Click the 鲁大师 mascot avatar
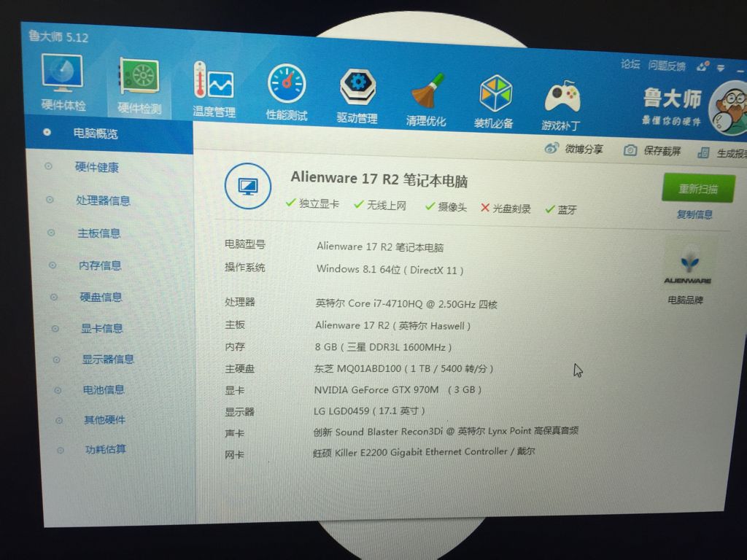 (x=729, y=108)
